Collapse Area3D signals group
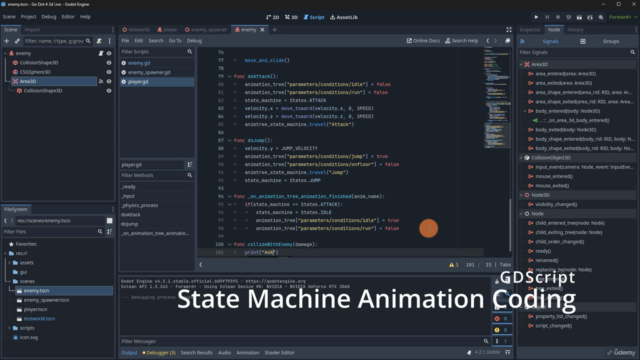This screenshot has width=640, height=360. tap(521, 64)
